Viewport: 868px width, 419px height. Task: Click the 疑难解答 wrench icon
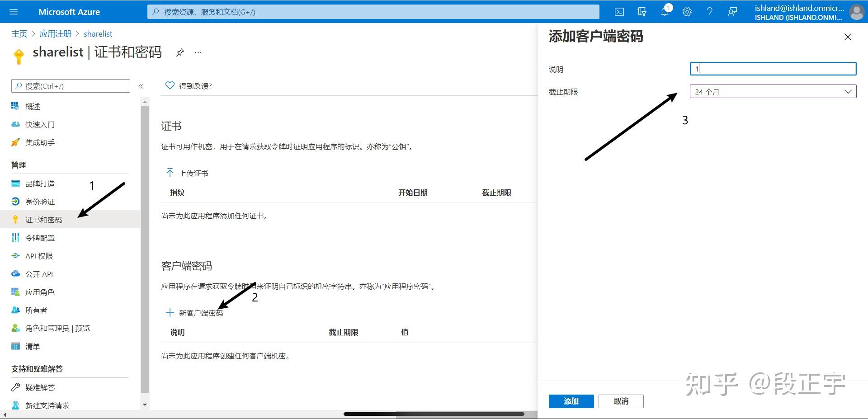tap(15, 387)
